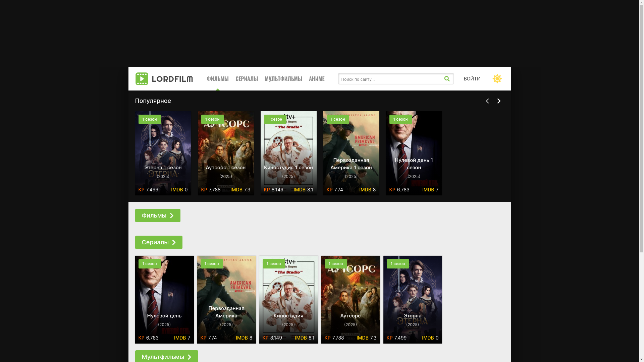Image resolution: width=644 pixels, height=362 pixels.
Task: Click 1 сезон badge on popular Этерна
Action: (150, 119)
